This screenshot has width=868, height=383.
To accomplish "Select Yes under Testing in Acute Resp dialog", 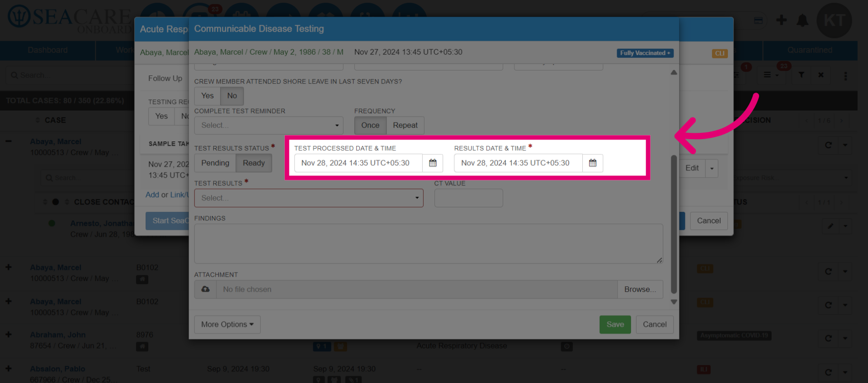I will 161,117.
